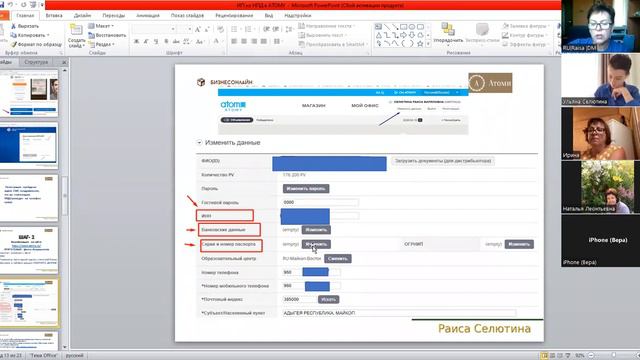Open the Переходы ribbon tab
Image resolution: width=640 pixels, height=360 pixels.
[x=113, y=16]
